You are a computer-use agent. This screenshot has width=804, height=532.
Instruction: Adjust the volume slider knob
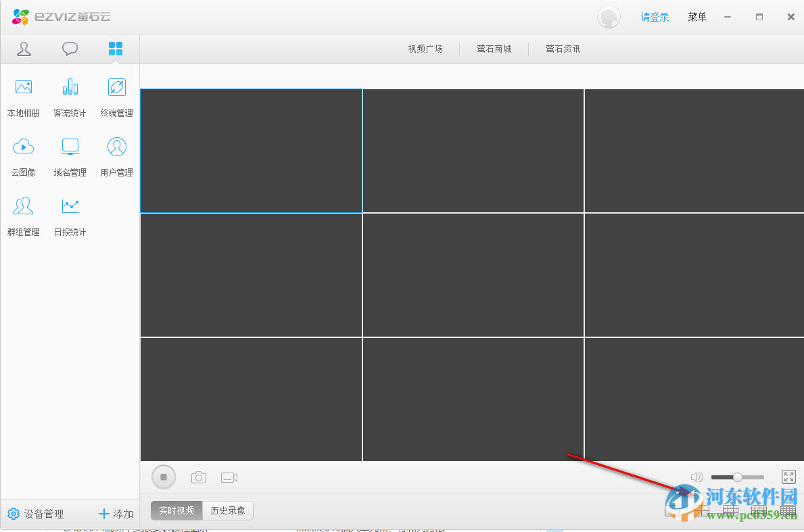[737, 477]
